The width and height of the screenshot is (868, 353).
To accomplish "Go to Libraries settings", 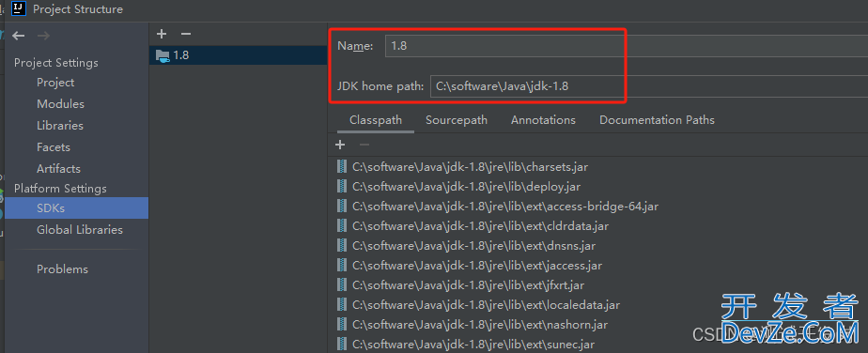I will (x=60, y=126).
